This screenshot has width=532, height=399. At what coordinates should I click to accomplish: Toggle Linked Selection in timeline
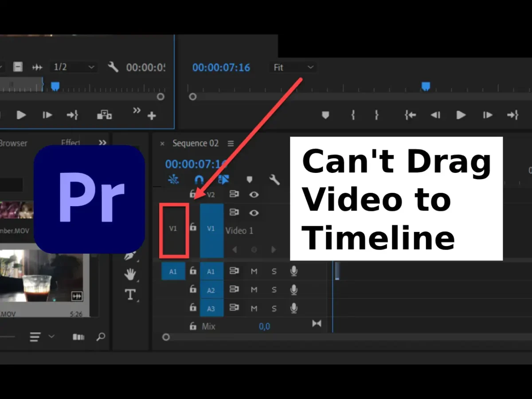[x=224, y=180]
